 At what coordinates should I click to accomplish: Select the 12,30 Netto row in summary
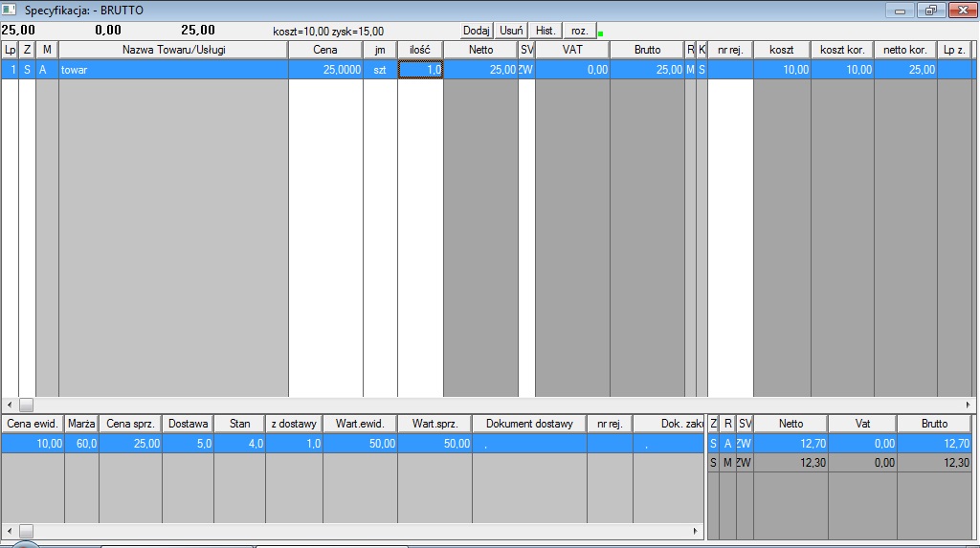(x=790, y=463)
